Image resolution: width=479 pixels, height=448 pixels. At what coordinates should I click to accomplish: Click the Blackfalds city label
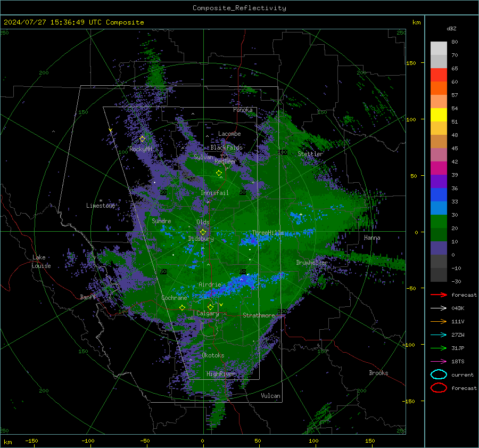coord(226,148)
